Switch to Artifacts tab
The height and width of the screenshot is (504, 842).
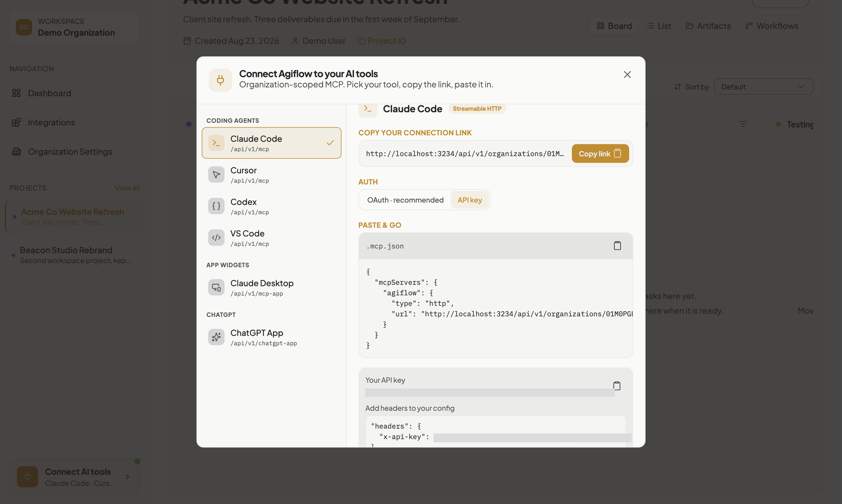point(708,26)
